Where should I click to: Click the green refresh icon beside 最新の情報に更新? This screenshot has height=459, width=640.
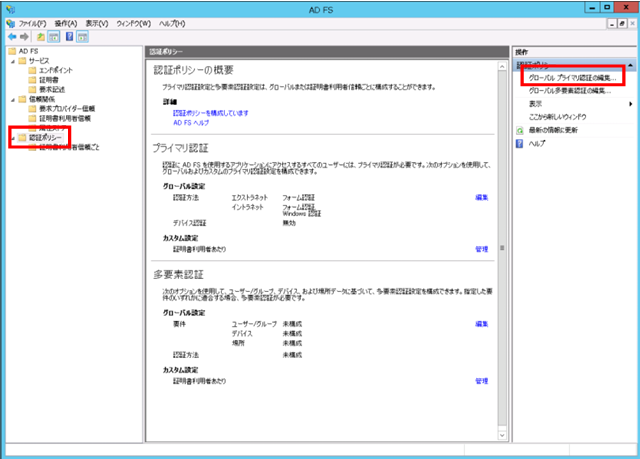pos(520,131)
